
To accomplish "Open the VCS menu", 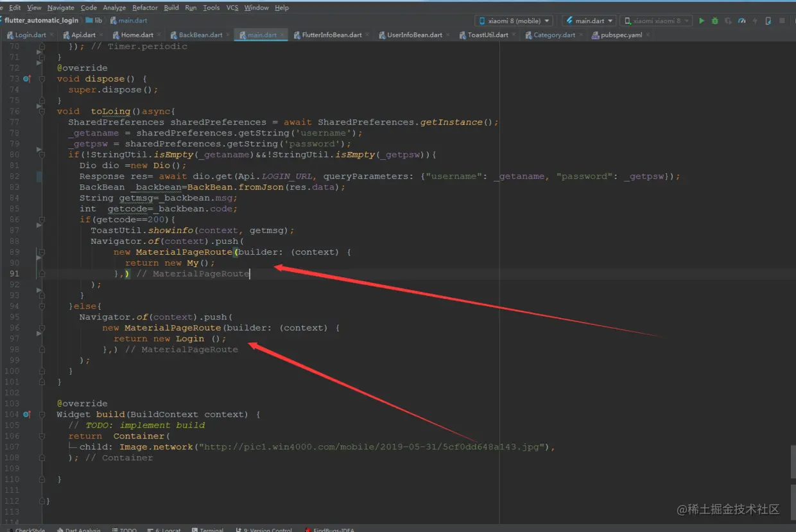I will tap(232, 8).
